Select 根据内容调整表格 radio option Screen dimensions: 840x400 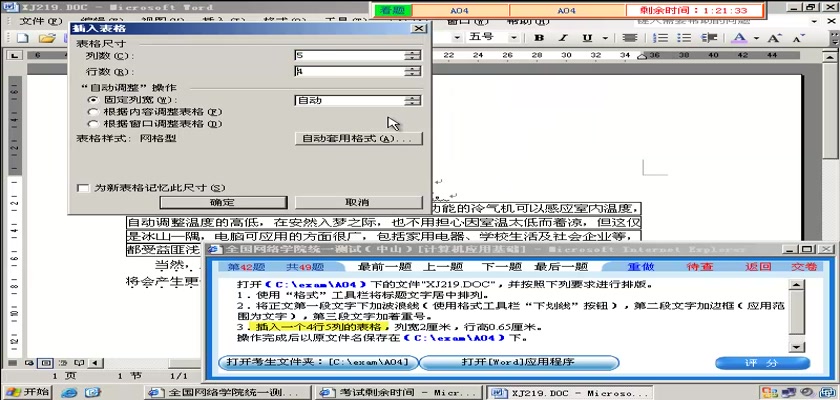pyautogui.click(x=93, y=112)
